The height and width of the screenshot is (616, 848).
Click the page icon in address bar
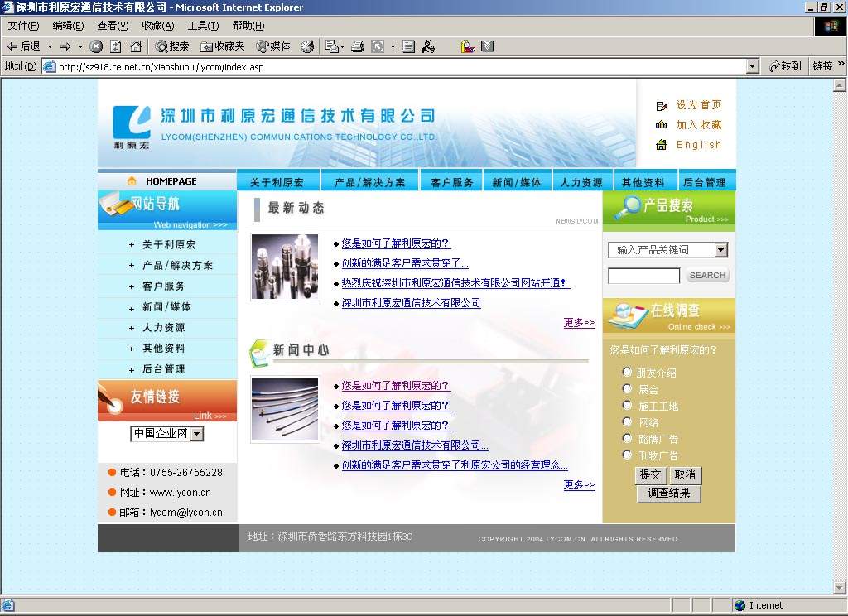coord(49,66)
